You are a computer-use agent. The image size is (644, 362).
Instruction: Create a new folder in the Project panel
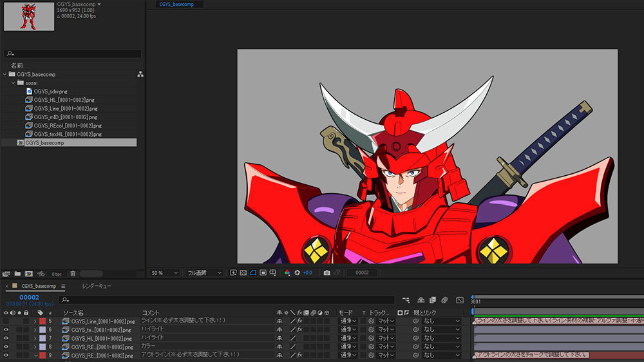(x=17, y=274)
